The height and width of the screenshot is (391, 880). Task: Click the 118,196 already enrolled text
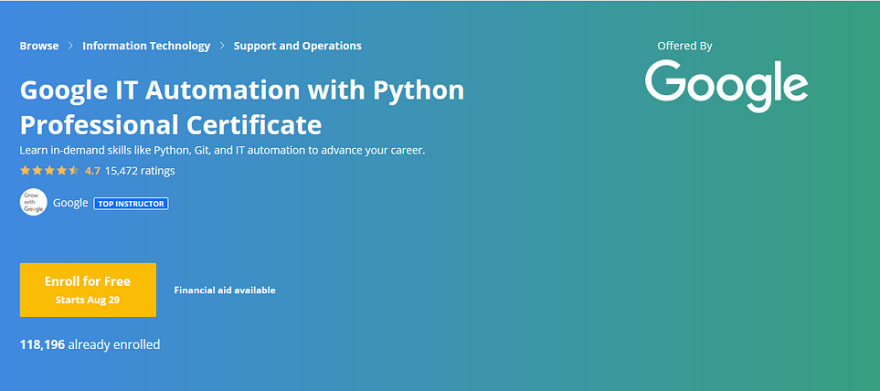coord(90,344)
